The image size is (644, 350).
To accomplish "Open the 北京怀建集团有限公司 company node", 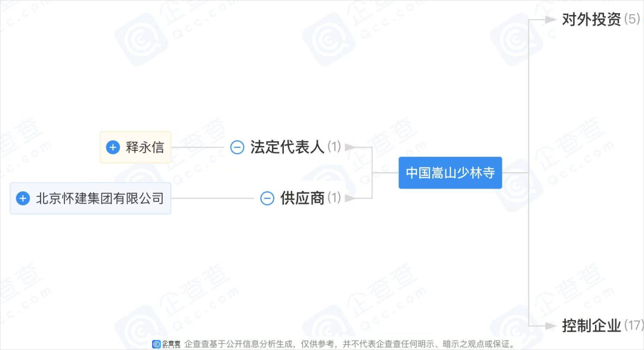I will pos(91,199).
